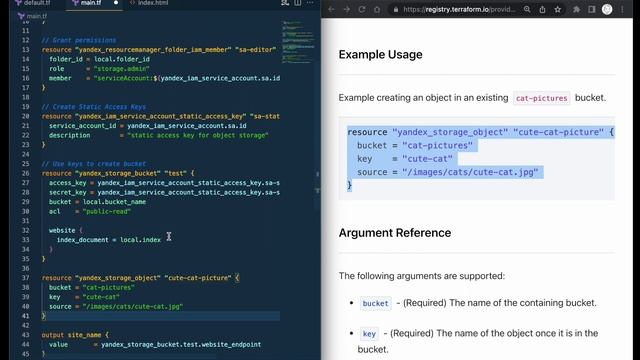
Task: Toggle the split editor layout icon
Action: (298, 3)
